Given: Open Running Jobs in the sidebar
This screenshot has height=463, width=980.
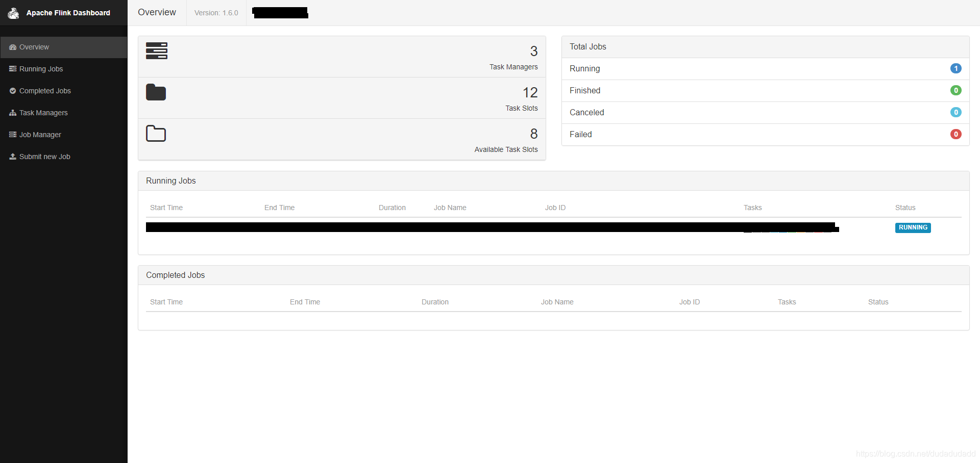Looking at the screenshot, I should point(64,69).
